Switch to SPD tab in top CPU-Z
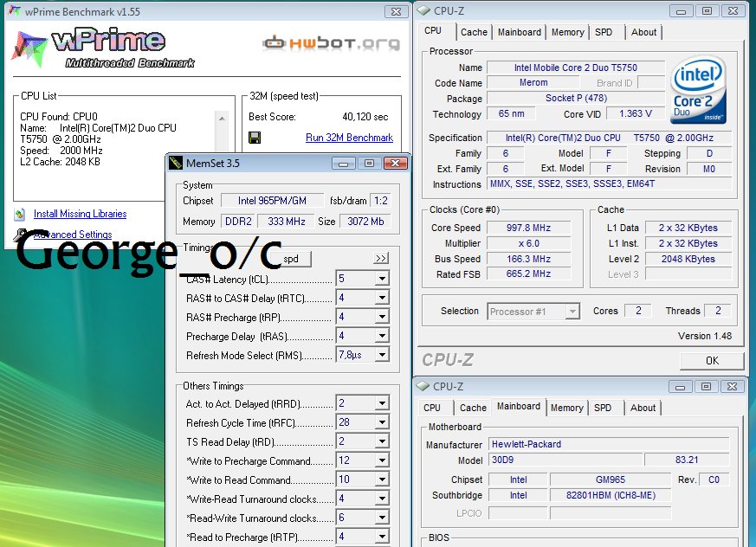Image resolution: width=756 pixels, height=547 pixels. [604, 32]
